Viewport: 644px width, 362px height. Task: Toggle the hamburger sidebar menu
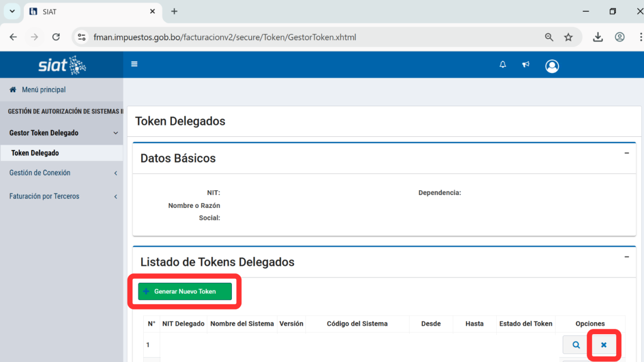[134, 64]
